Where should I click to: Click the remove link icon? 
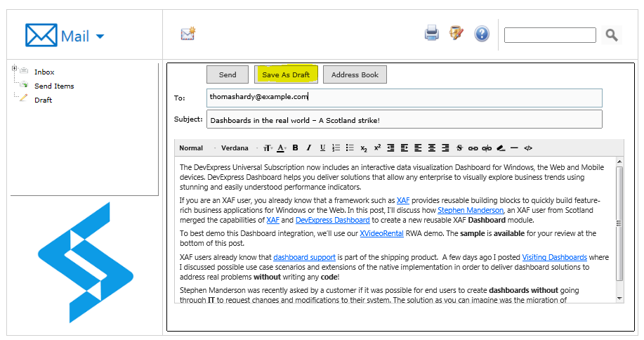(487, 148)
